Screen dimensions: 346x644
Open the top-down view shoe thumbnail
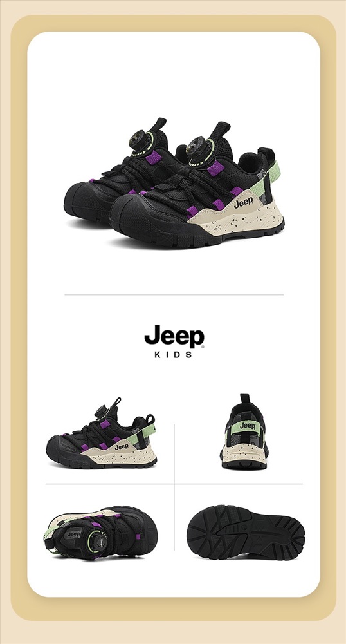click(100, 532)
